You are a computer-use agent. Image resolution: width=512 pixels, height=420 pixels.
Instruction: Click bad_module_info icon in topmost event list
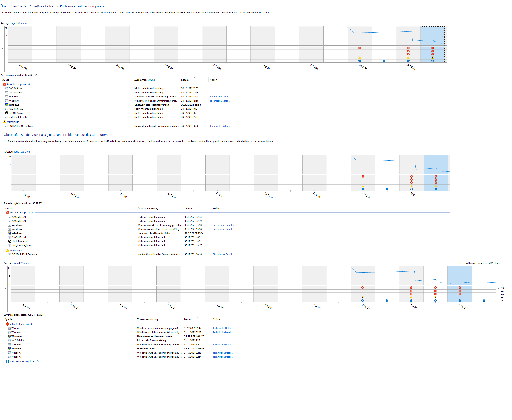pyautogui.click(x=7, y=117)
